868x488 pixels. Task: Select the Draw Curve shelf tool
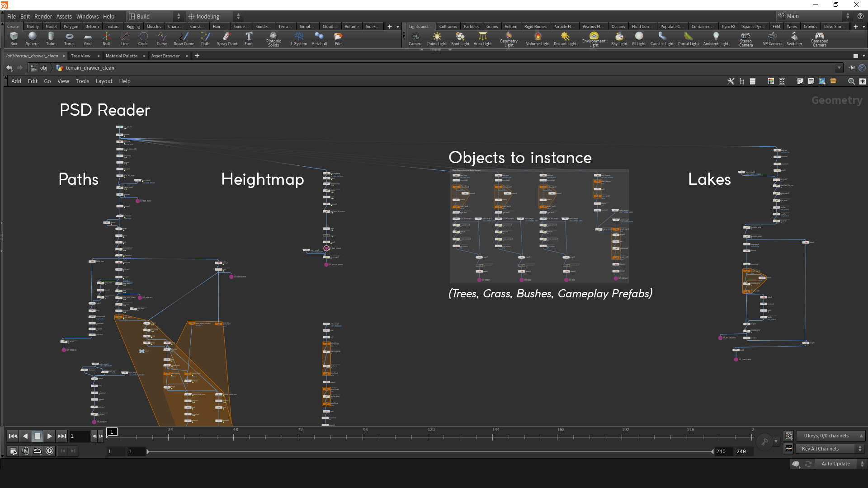pyautogui.click(x=184, y=38)
